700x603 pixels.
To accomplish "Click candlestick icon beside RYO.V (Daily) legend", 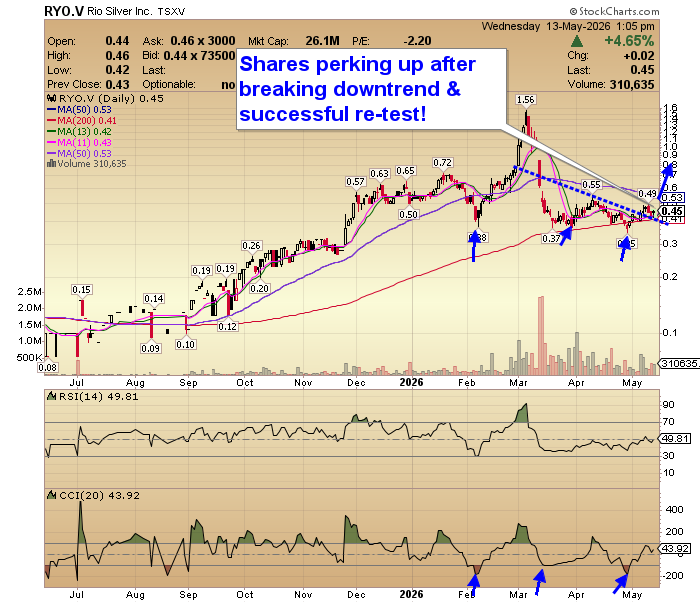I will [x=52, y=98].
